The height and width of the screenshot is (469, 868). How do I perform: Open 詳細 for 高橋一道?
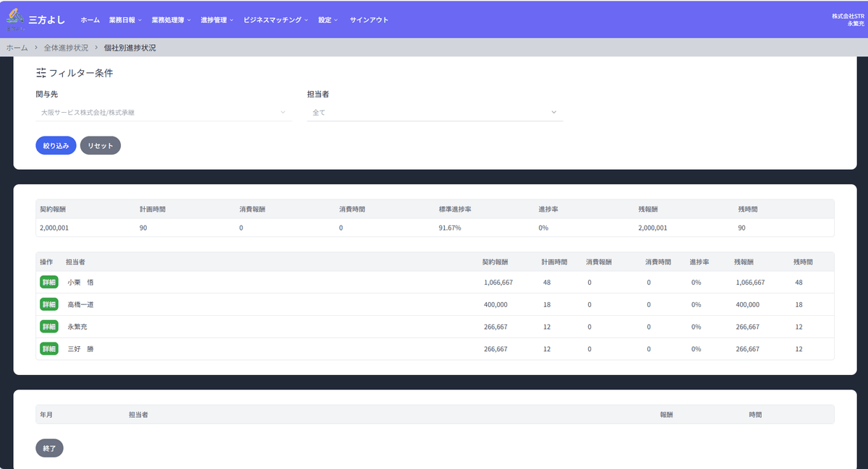click(48, 305)
